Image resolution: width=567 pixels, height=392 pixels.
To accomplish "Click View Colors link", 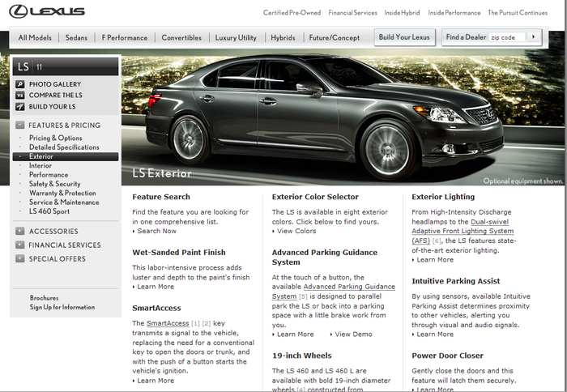I will click(x=296, y=231).
